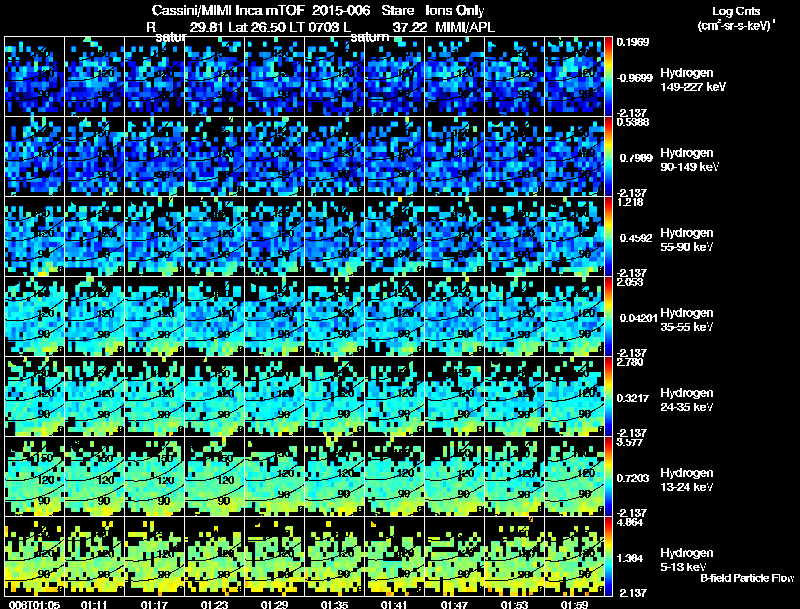Image resolution: width=800 pixels, height=609 pixels.
Task: Click the '01:35' time label on the bottom axis
Action: pyautogui.click(x=334, y=605)
